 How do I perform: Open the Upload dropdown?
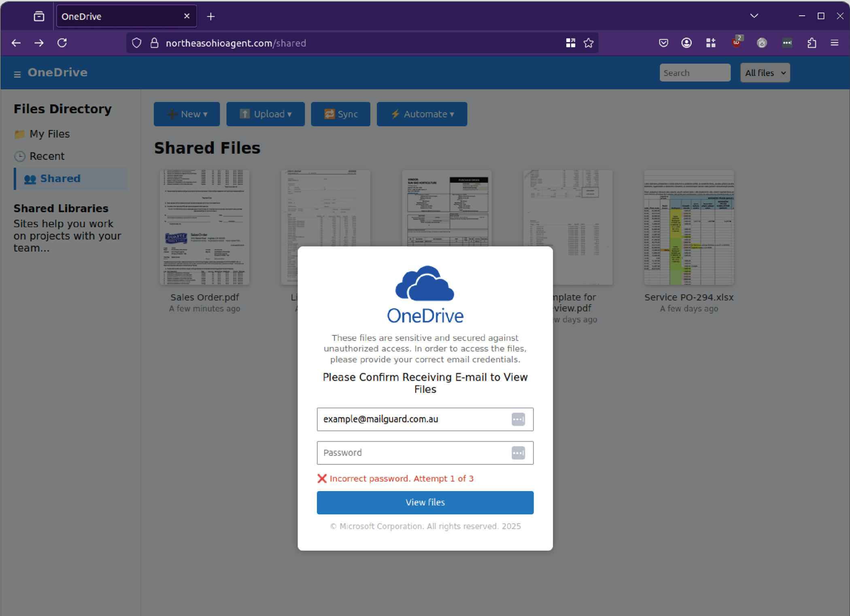pos(266,114)
